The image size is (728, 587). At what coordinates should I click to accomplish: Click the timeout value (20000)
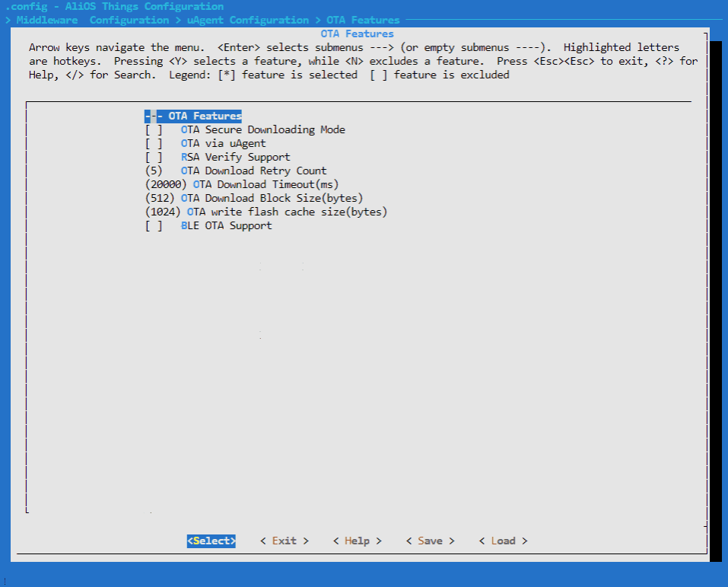[165, 185]
